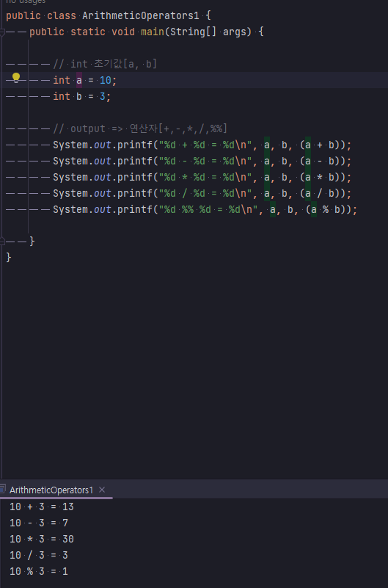
Task: Click the comment '// int 초기값[a, b]'
Action: (x=105, y=64)
